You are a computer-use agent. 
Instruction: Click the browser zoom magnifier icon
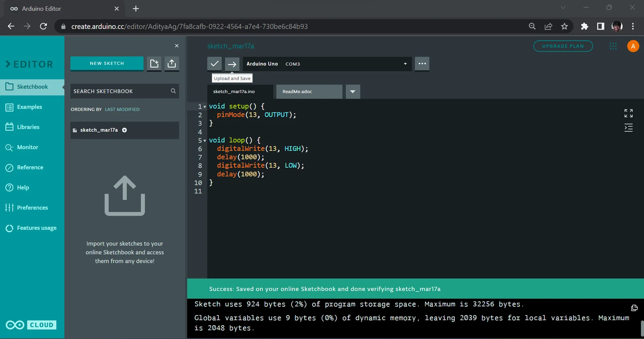pyautogui.click(x=532, y=26)
